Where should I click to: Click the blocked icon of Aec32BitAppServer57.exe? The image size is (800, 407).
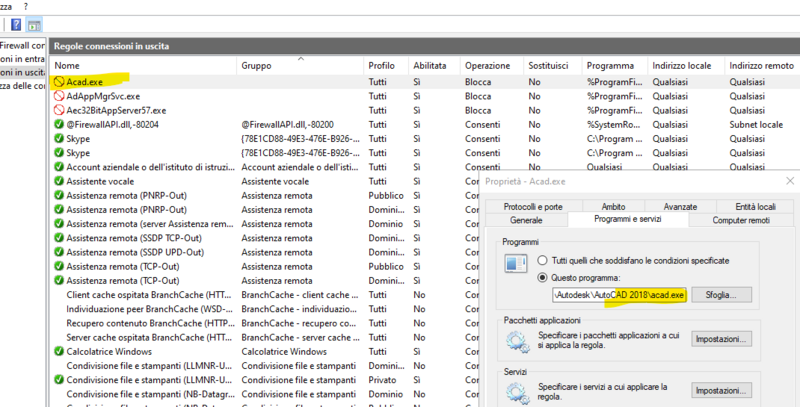[x=59, y=110]
